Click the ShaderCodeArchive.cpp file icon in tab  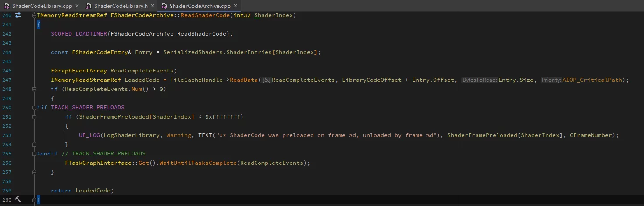pyautogui.click(x=164, y=6)
